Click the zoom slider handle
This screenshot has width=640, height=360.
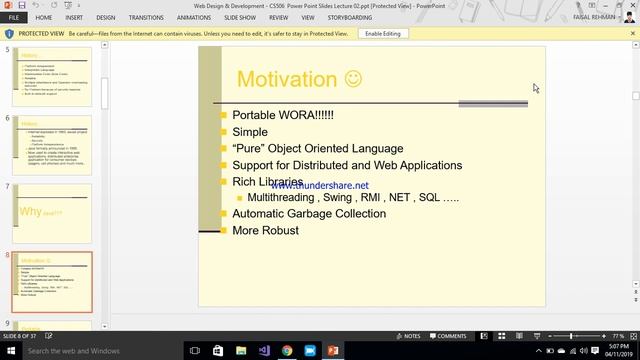point(571,336)
